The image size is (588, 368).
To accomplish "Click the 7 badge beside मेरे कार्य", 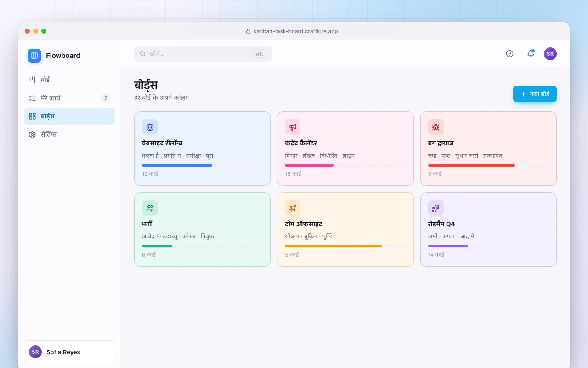I will point(106,98).
